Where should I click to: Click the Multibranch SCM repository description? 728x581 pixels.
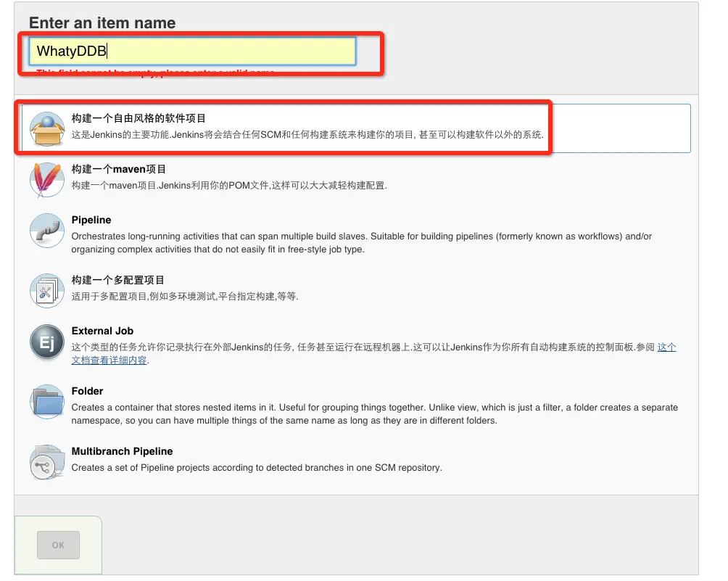[257, 468]
